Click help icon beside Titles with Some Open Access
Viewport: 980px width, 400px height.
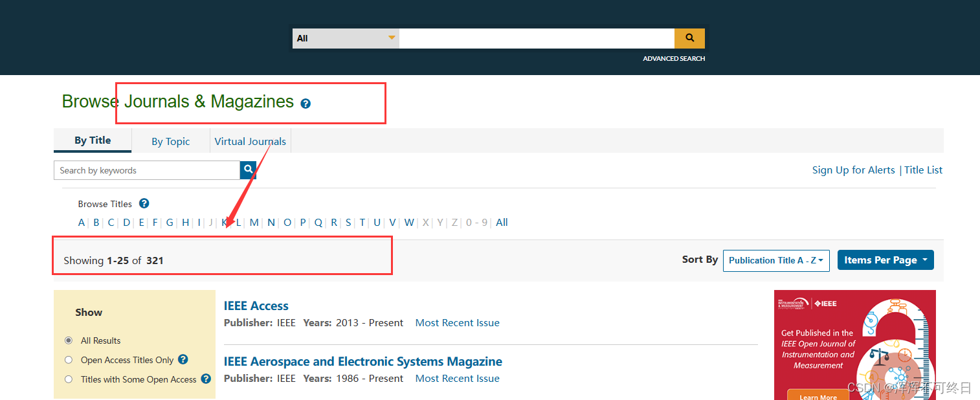(206, 379)
